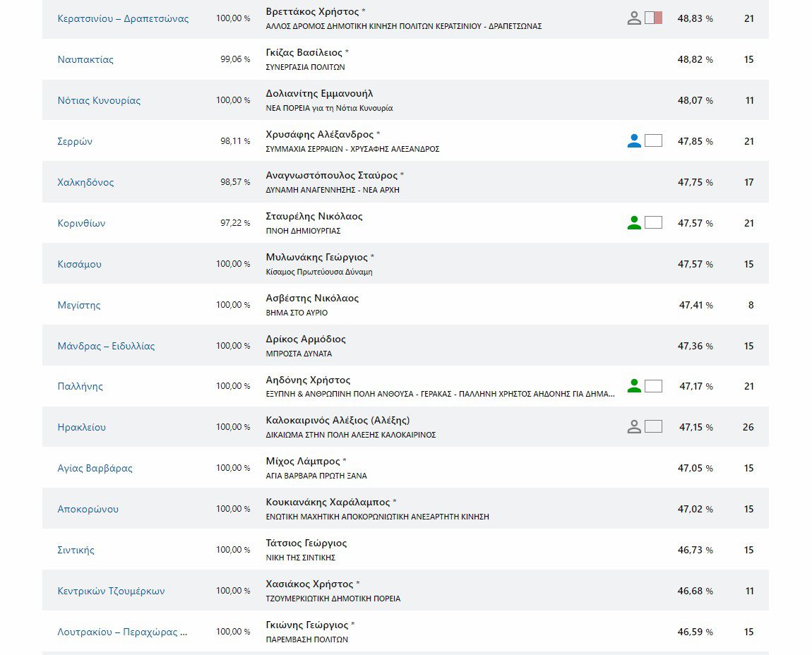Select candidate name Γκίζας Βασίλειος
This screenshot has height=655, width=812.
pyautogui.click(x=304, y=52)
